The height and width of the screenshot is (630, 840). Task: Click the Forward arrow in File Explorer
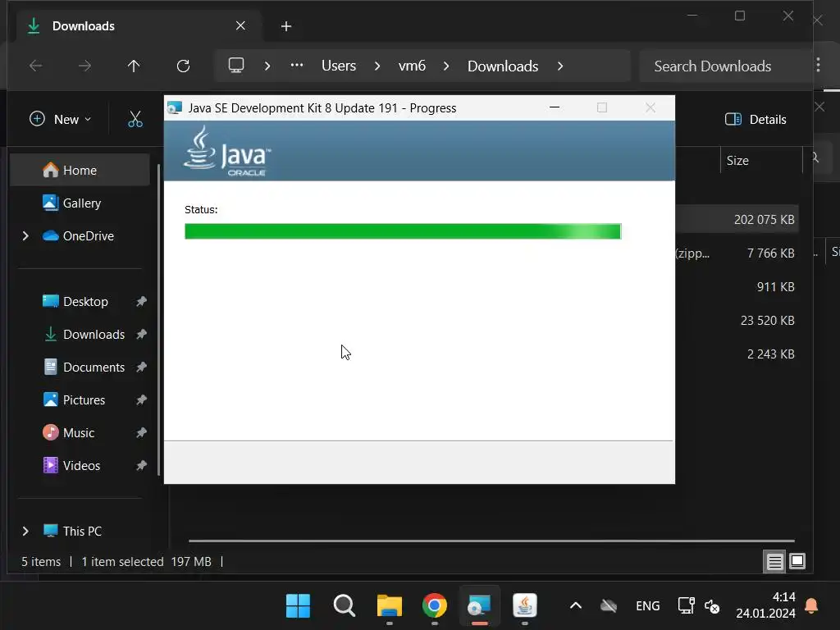point(84,66)
